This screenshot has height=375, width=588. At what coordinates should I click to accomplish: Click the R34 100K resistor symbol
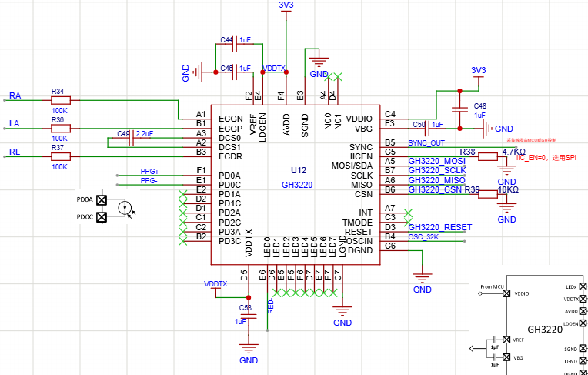click(x=59, y=100)
